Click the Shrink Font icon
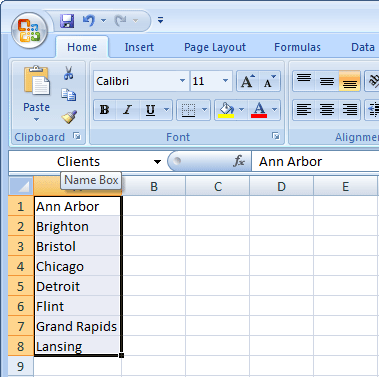 tap(269, 81)
